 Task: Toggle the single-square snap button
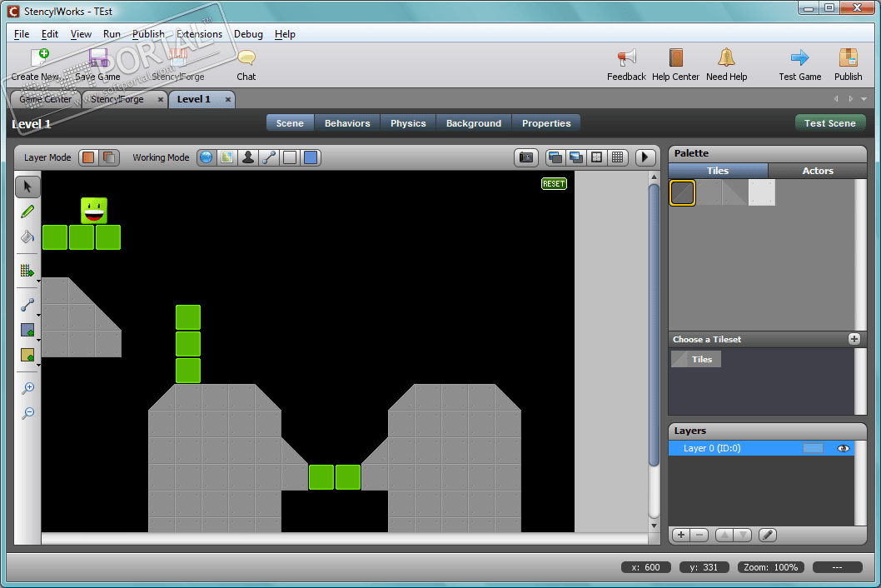point(597,157)
